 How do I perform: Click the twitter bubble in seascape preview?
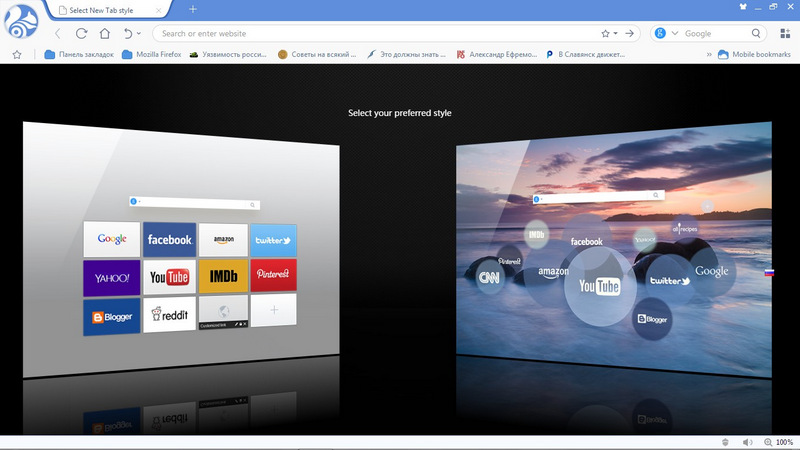[x=670, y=281]
